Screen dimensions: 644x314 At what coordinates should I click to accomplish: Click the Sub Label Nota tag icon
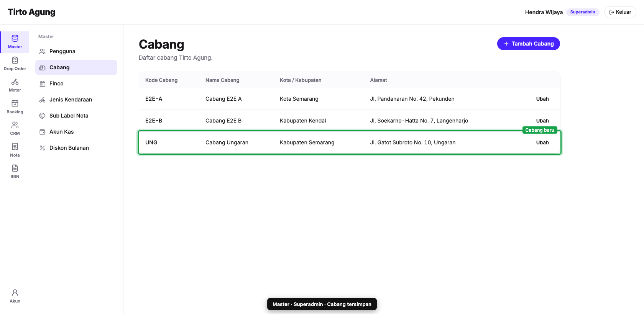pyautogui.click(x=43, y=116)
